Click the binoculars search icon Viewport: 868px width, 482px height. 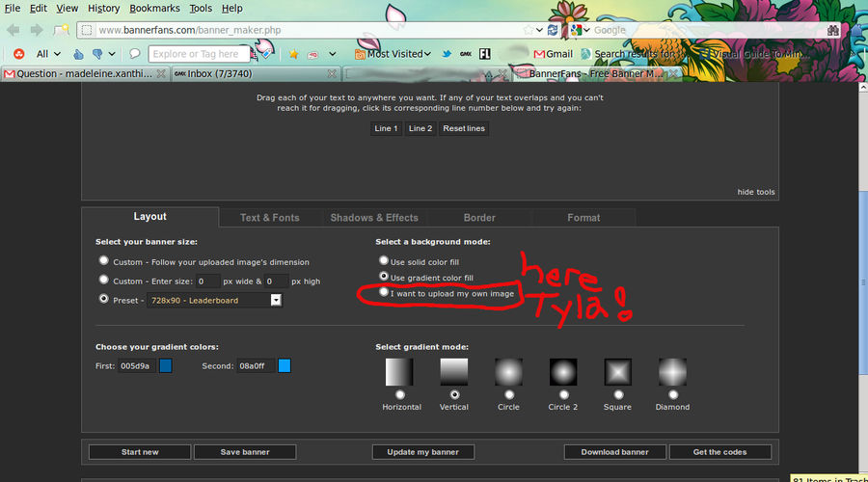pyautogui.click(x=832, y=30)
